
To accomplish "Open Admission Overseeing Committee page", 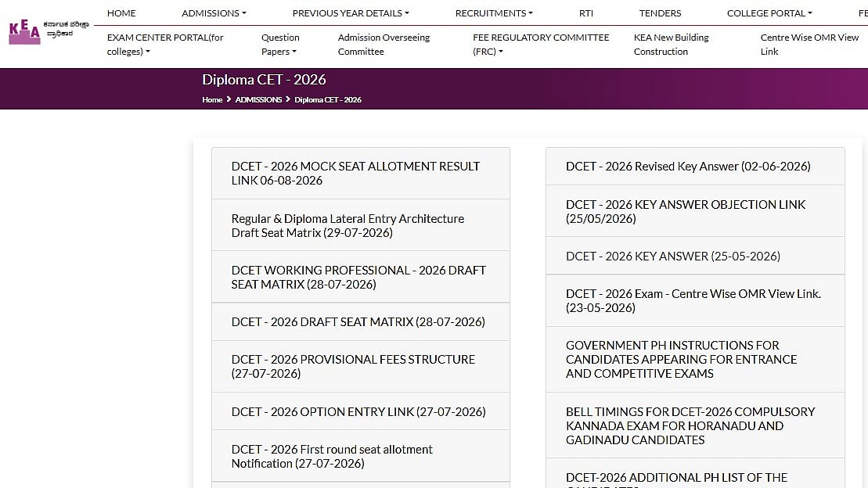I will pyautogui.click(x=384, y=45).
